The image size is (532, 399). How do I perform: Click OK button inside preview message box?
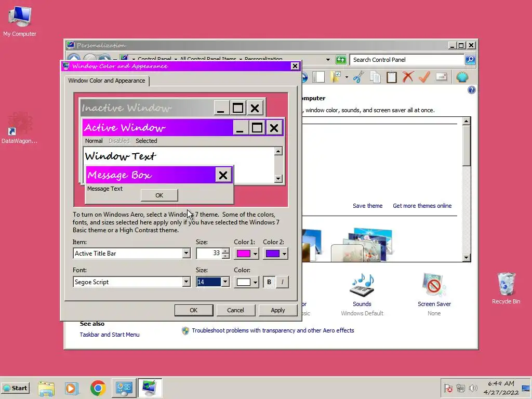point(159,195)
